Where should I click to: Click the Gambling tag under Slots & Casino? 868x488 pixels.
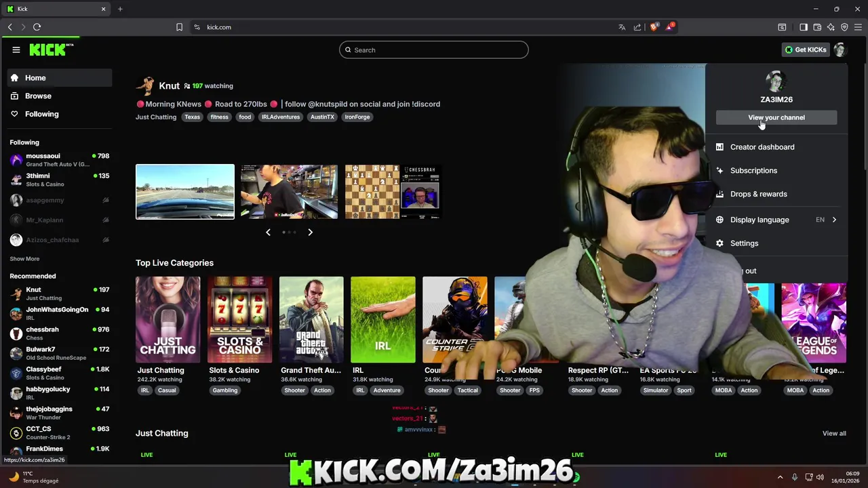[x=225, y=390]
